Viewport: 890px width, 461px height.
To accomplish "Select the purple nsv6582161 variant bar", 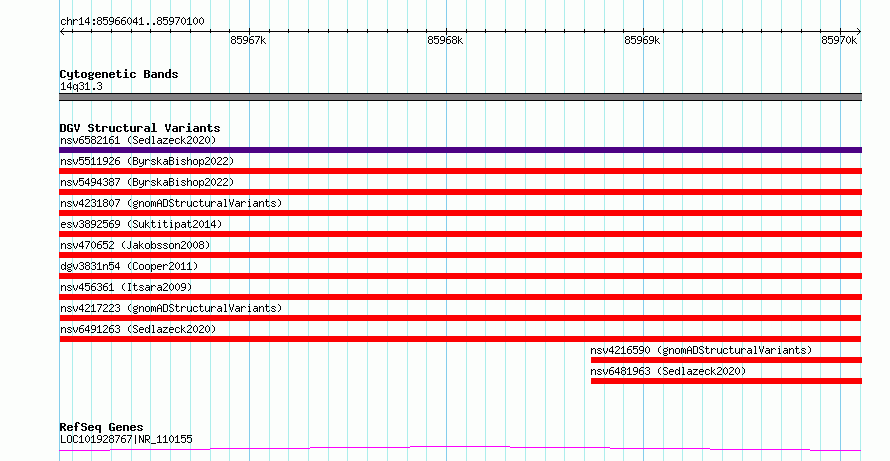I will (460, 150).
